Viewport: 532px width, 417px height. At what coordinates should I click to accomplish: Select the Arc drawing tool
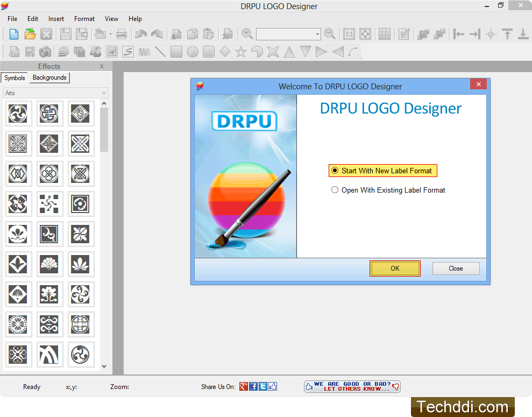click(353, 52)
